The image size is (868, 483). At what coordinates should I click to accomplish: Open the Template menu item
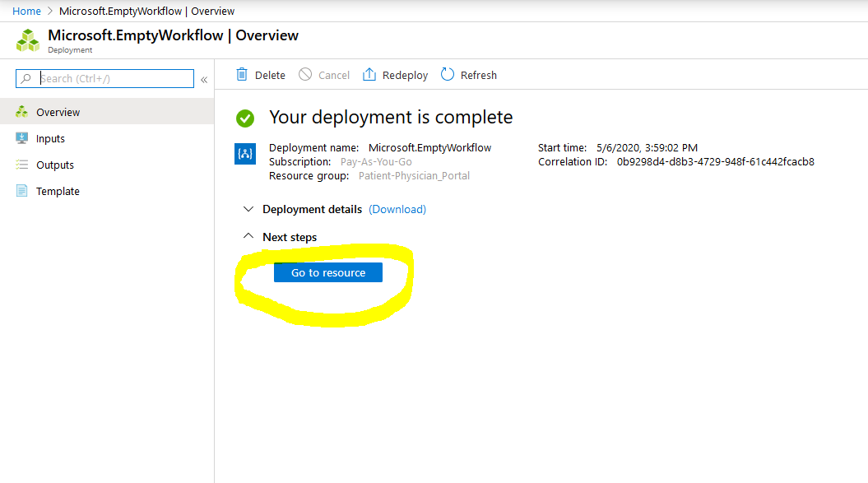pos(107,191)
